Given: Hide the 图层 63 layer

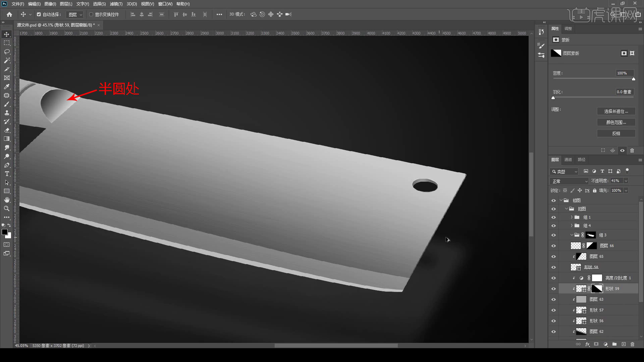Looking at the screenshot, I should (553, 299).
